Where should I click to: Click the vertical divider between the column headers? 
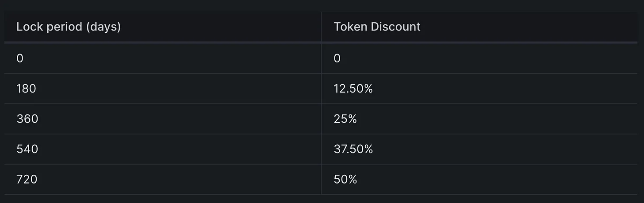tap(321, 27)
